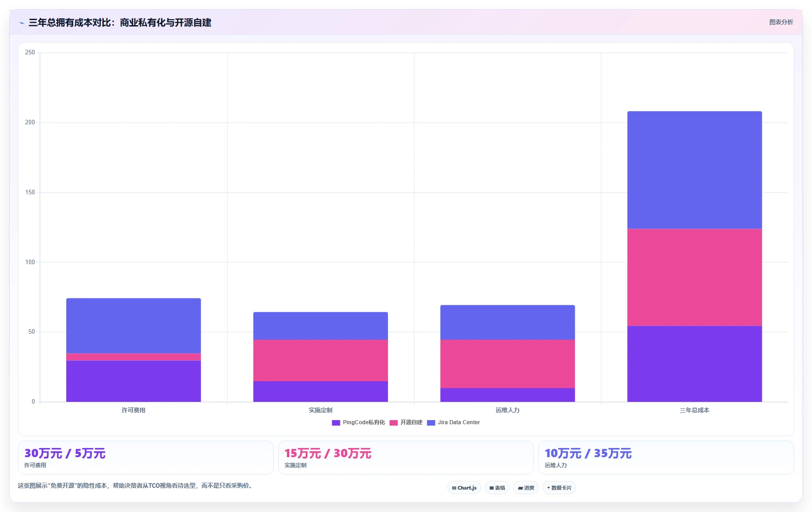The width and height of the screenshot is (812, 512).
Task: Toggle the Jira Data Center legend series
Action: tap(453, 422)
